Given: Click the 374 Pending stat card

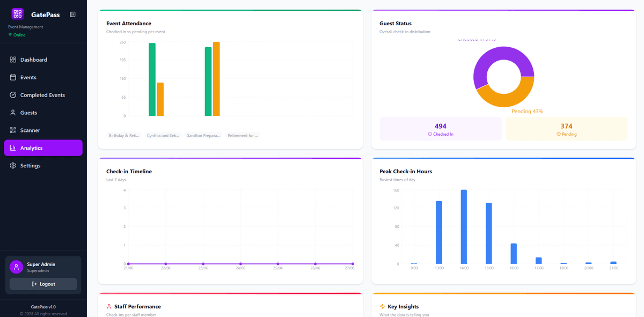Looking at the screenshot, I should 567,129.
